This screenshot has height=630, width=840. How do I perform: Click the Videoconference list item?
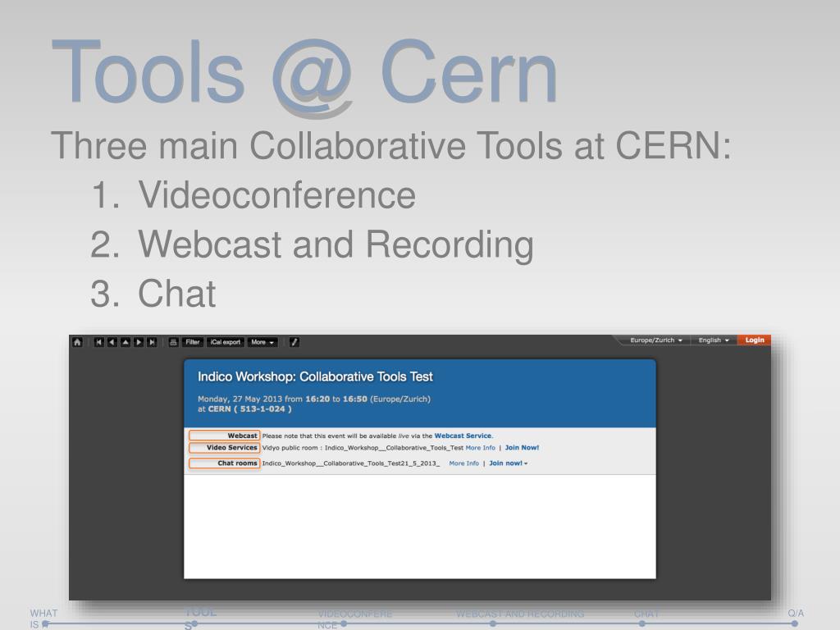point(276,195)
